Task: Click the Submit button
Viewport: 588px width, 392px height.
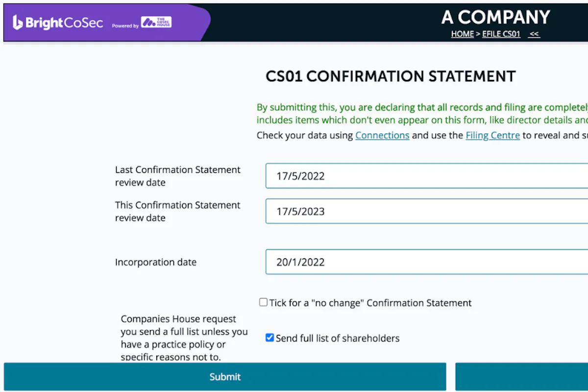Action: 225,376
